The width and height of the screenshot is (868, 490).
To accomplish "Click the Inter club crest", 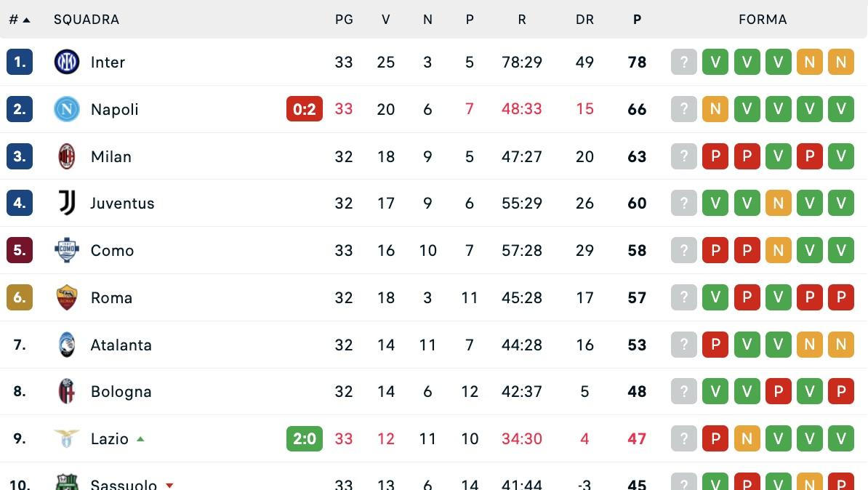I will [66, 62].
